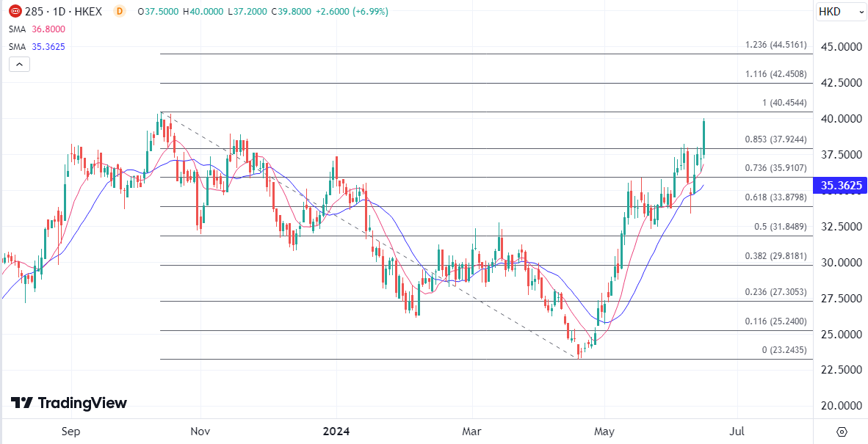Click the Nov label on time axis

coord(200,432)
